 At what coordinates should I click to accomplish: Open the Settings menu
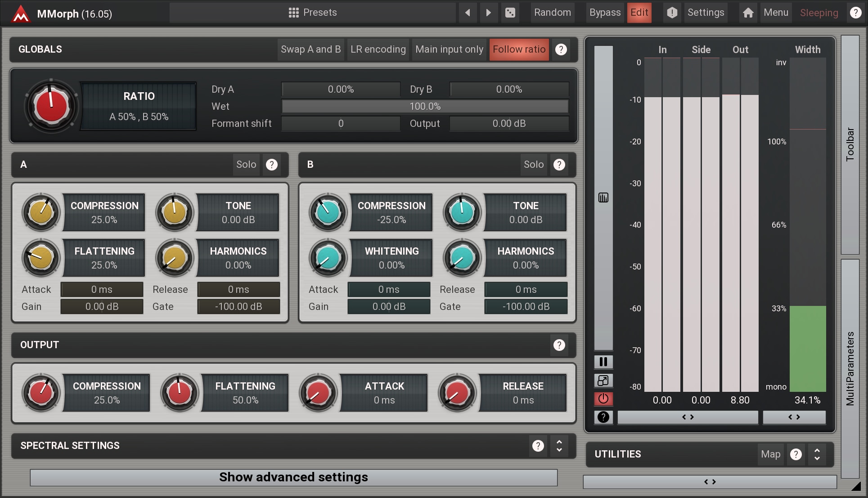pyautogui.click(x=706, y=13)
